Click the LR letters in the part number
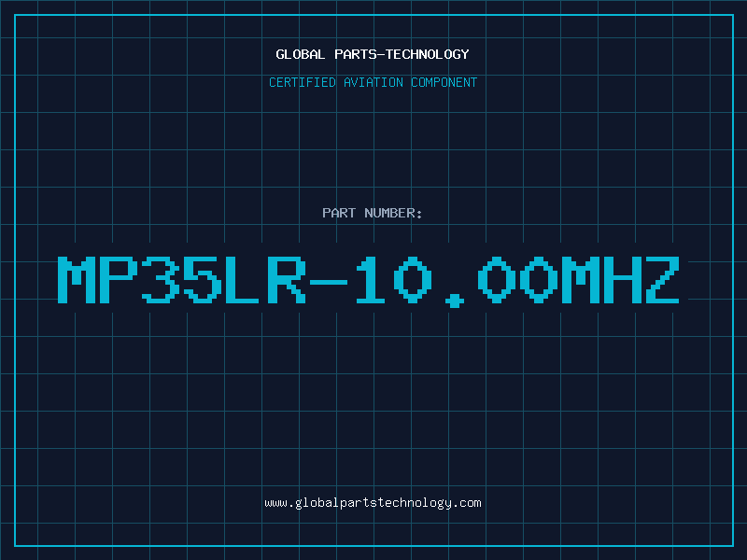747x560 pixels. (266, 280)
